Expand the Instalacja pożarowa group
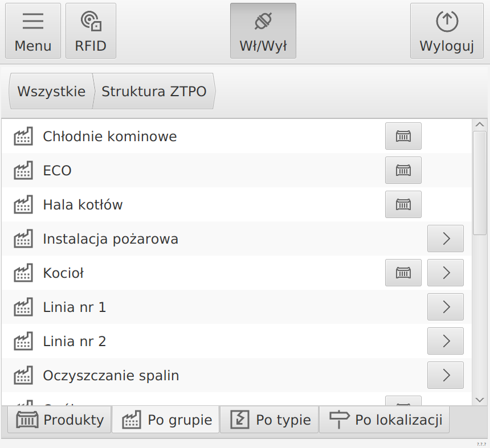Image resolution: width=490 pixels, height=448 pixels. click(x=445, y=239)
